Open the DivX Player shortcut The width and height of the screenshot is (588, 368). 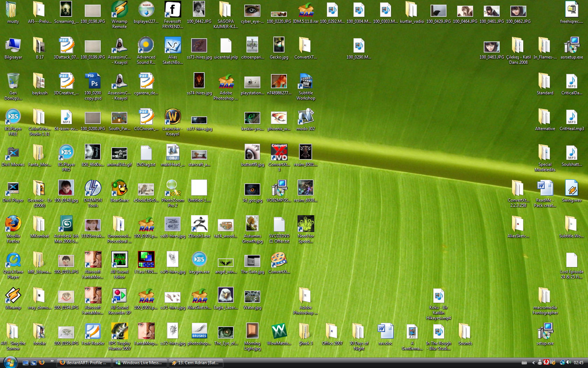13,191
